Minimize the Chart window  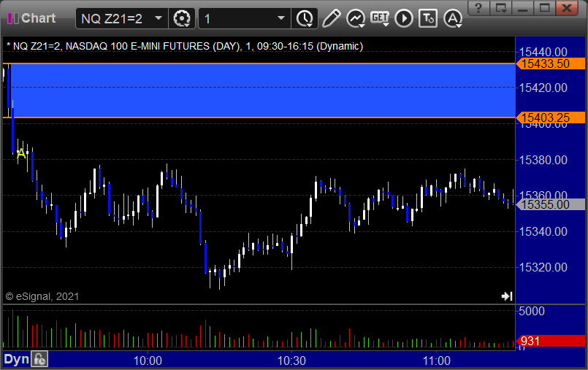coord(523,8)
